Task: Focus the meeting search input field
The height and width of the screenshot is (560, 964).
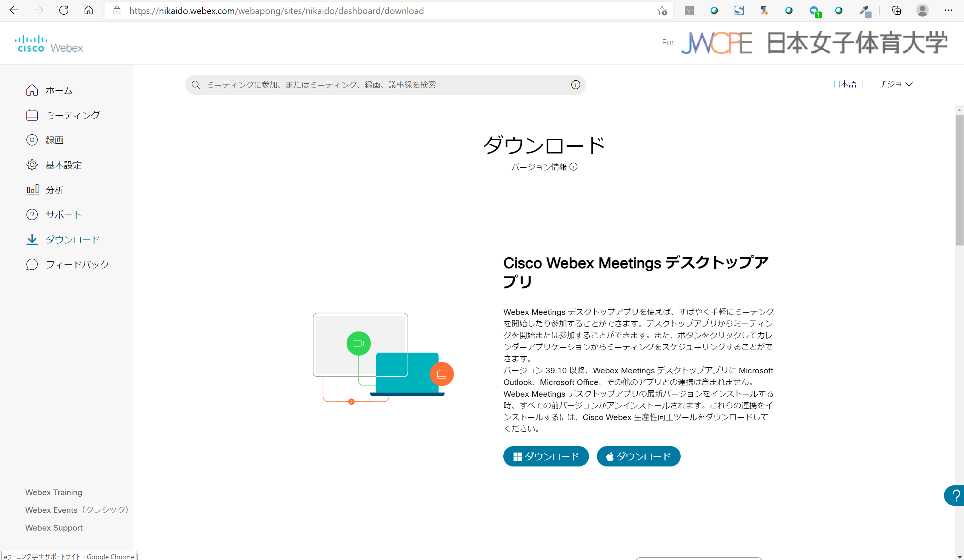Action: [385, 85]
